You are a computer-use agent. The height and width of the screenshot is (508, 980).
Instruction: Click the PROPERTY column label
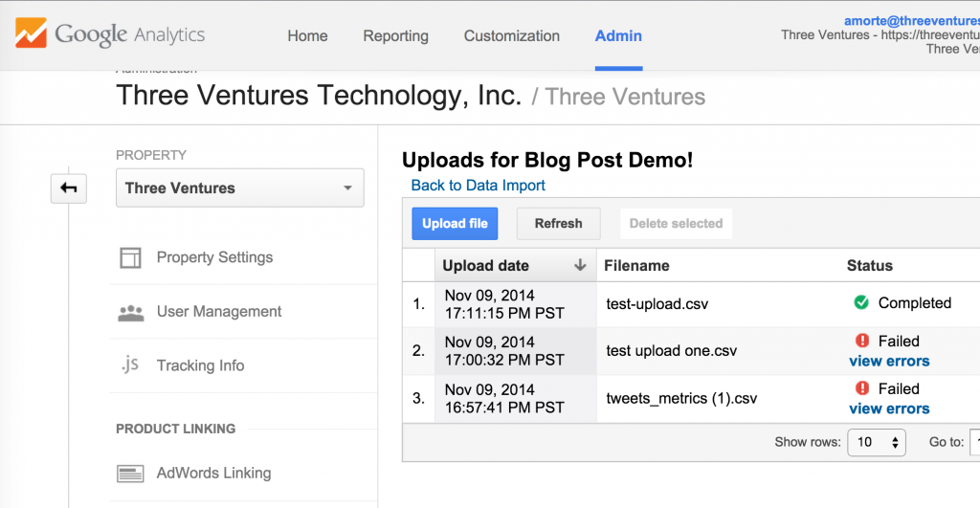point(151,155)
